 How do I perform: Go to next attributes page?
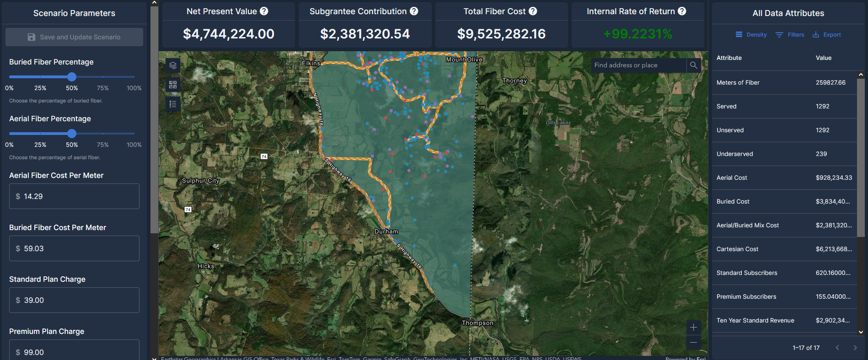pyautogui.click(x=855, y=348)
